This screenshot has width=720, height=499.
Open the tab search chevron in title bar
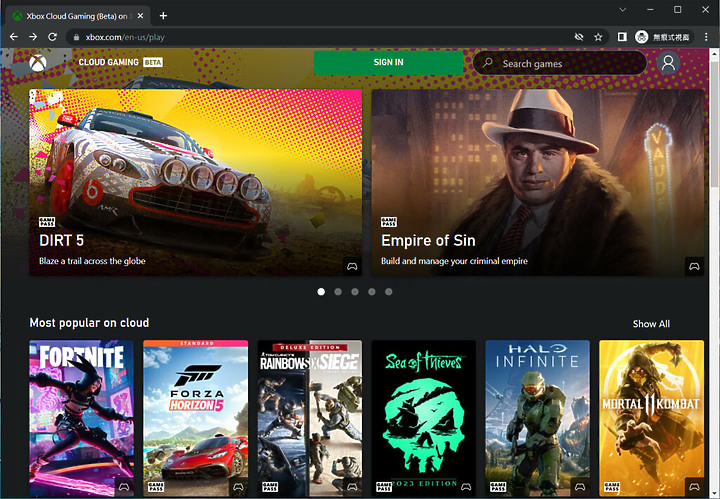point(623,10)
